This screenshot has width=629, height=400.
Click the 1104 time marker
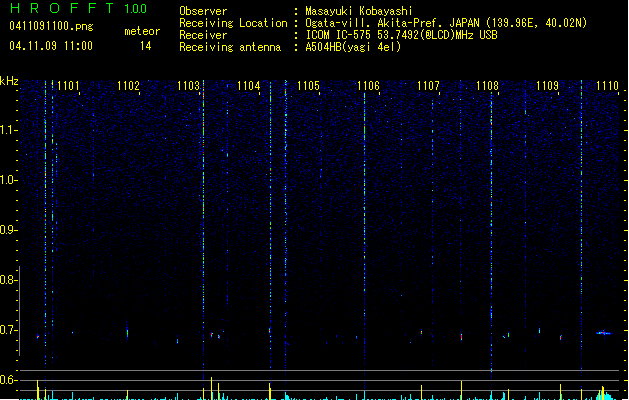click(248, 86)
